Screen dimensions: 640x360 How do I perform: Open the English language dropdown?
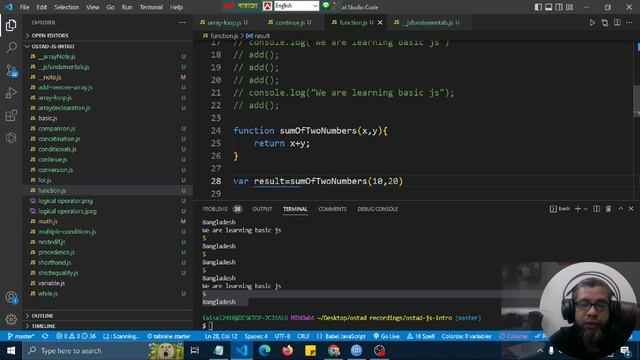pos(296,6)
